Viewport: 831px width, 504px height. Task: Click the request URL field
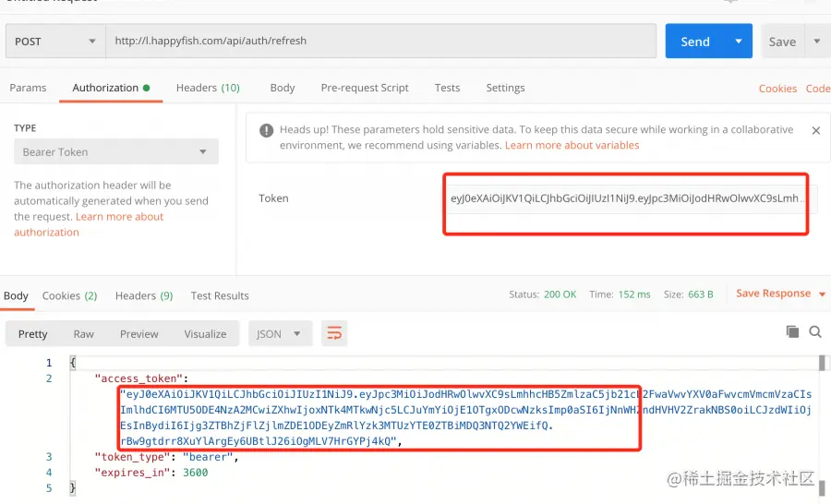pyautogui.click(x=381, y=41)
